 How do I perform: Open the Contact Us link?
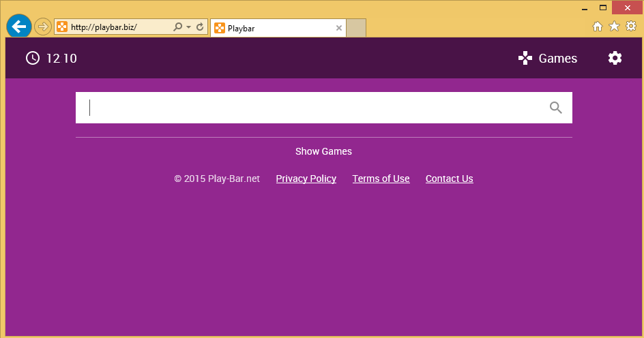click(x=450, y=179)
